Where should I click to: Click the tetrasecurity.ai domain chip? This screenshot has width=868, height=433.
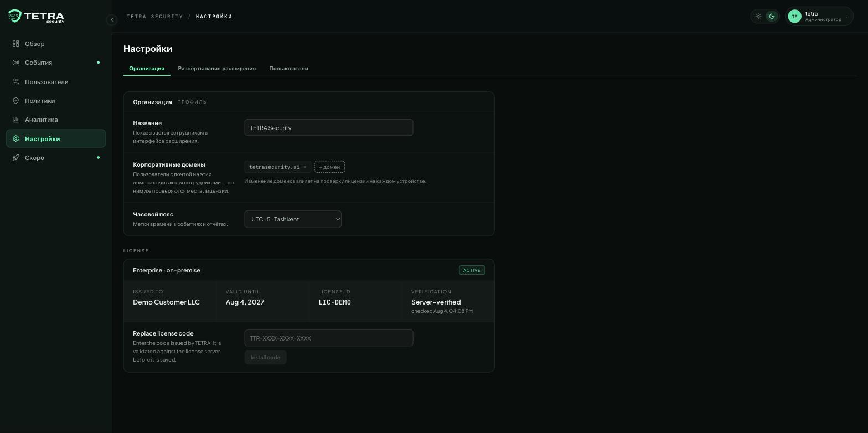pyautogui.click(x=277, y=167)
